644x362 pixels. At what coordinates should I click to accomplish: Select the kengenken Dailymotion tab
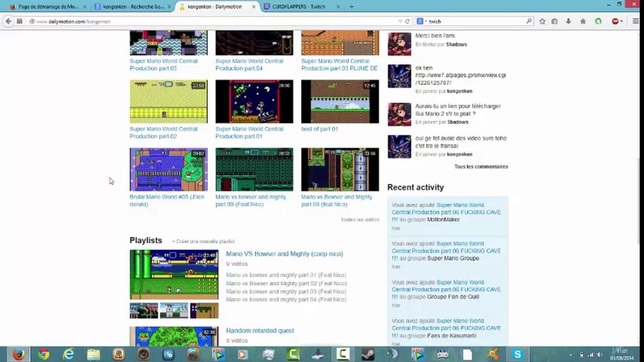click(x=218, y=7)
